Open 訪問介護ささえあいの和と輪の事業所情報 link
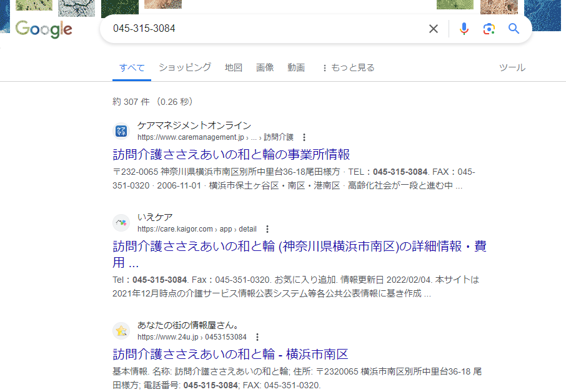 pos(231,154)
